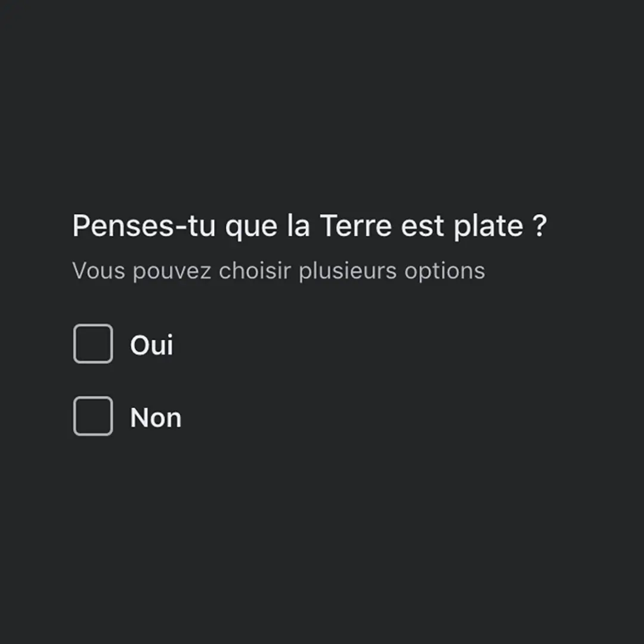Select the Oui option label

(151, 345)
